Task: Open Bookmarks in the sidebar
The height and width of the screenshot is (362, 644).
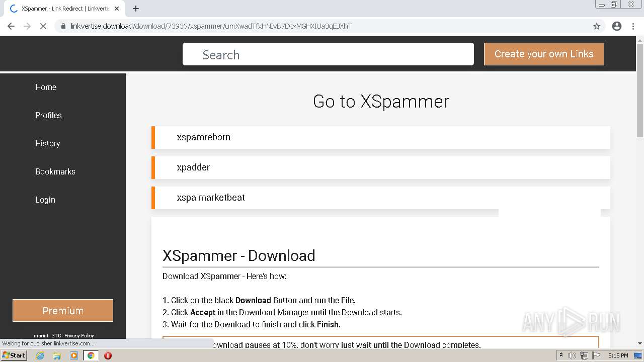Action: pos(55,171)
